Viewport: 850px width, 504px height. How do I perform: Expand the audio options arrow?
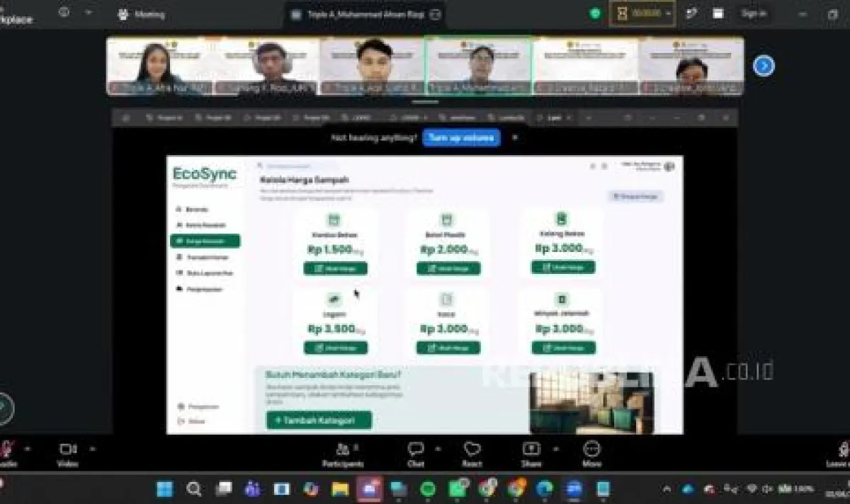[28, 448]
